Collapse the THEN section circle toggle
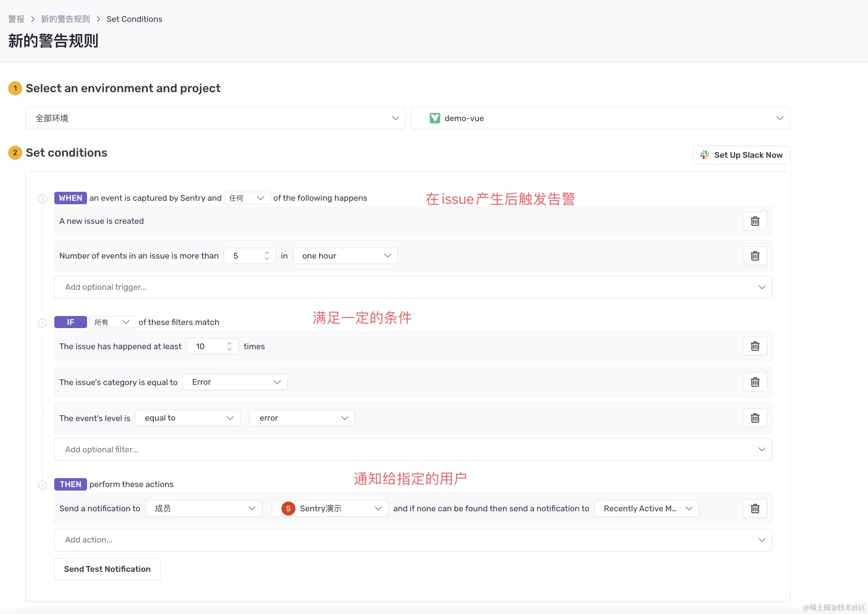This screenshot has width=868, height=614. 43,485
